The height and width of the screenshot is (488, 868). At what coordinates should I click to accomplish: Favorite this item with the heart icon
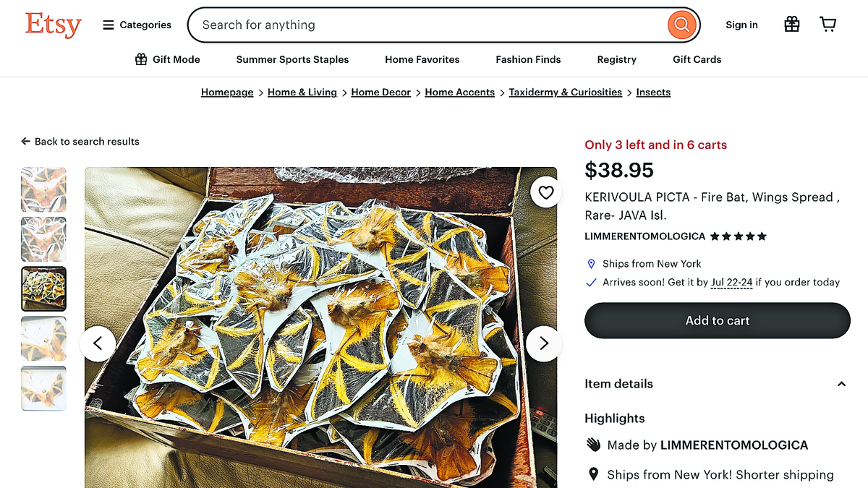pos(545,192)
